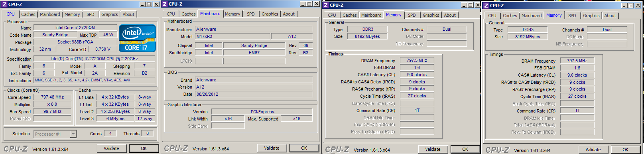644x154 pixels.
Task: Click the Graphic Interface Version field PCI-Express
Action: [262, 112]
